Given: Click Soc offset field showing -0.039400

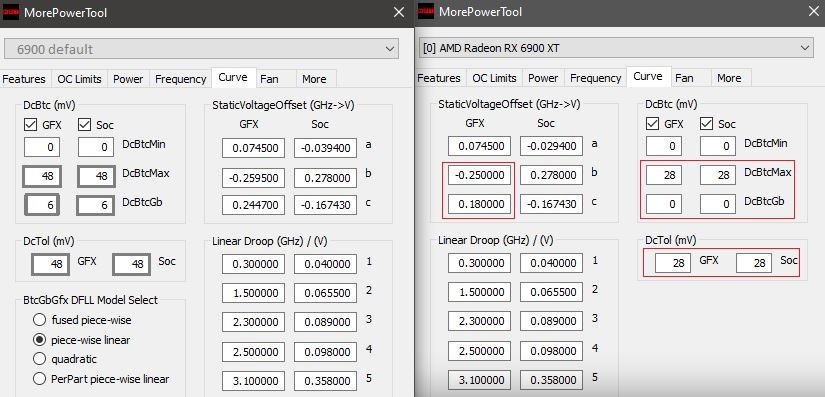Looking at the screenshot, I should pos(326,148).
